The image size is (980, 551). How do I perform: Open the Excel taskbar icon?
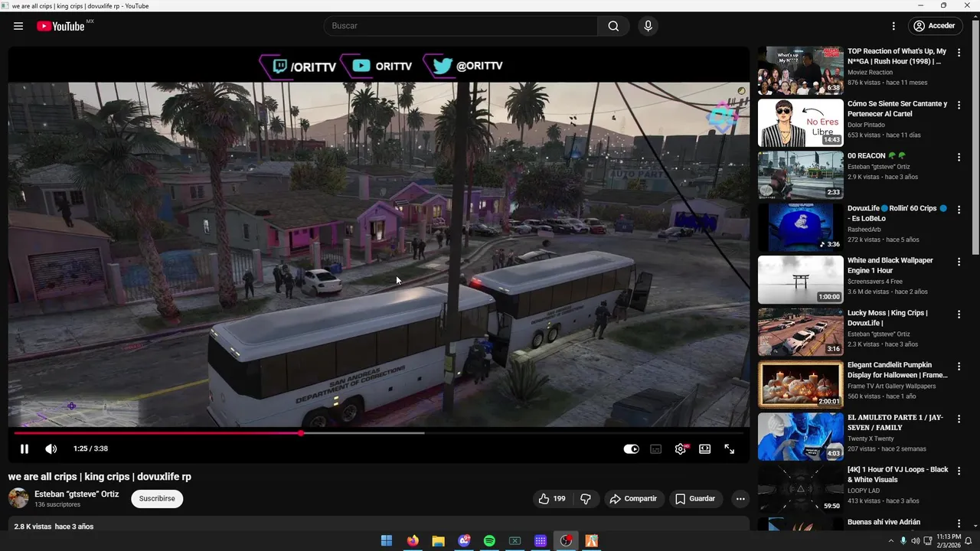click(514, 541)
